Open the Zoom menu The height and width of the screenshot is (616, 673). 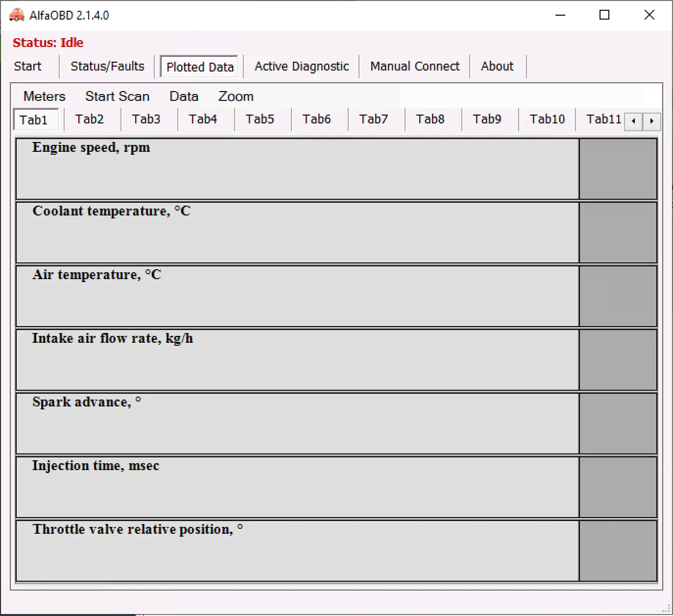coord(236,96)
